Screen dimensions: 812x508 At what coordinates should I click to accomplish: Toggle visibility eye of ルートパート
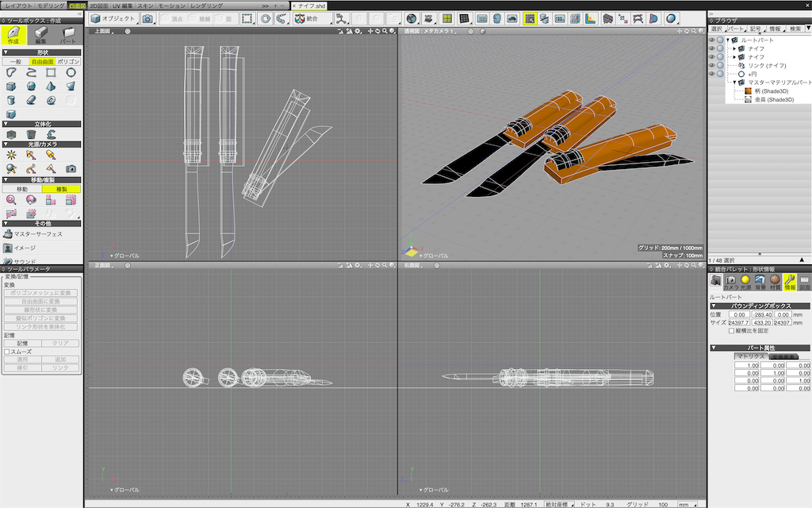(x=712, y=40)
